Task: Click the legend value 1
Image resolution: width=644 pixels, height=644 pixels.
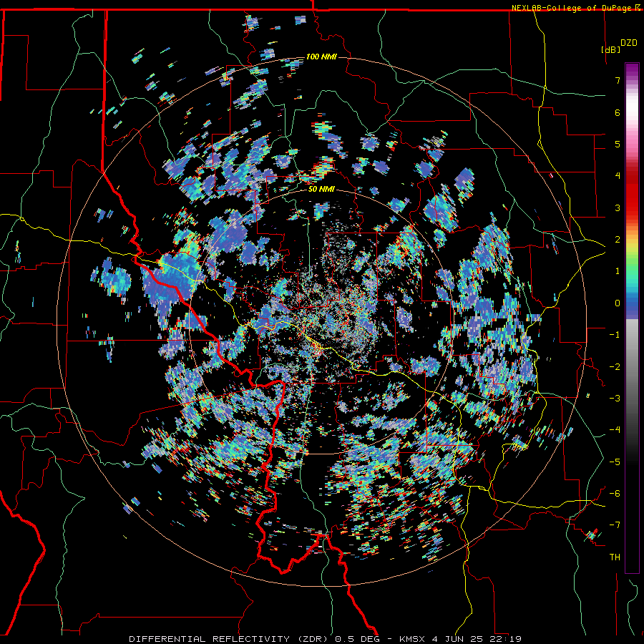Action: point(618,271)
